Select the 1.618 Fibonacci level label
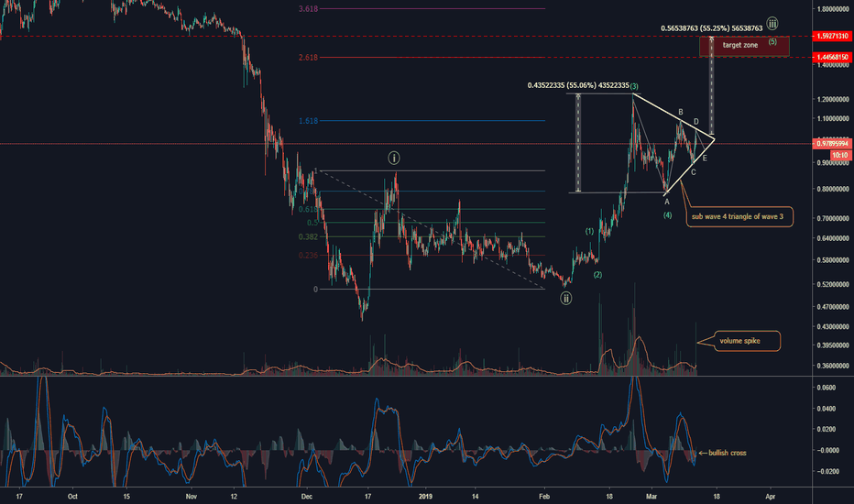Image resolution: width=854 pixels, height=504 pixels. [308, 121]
